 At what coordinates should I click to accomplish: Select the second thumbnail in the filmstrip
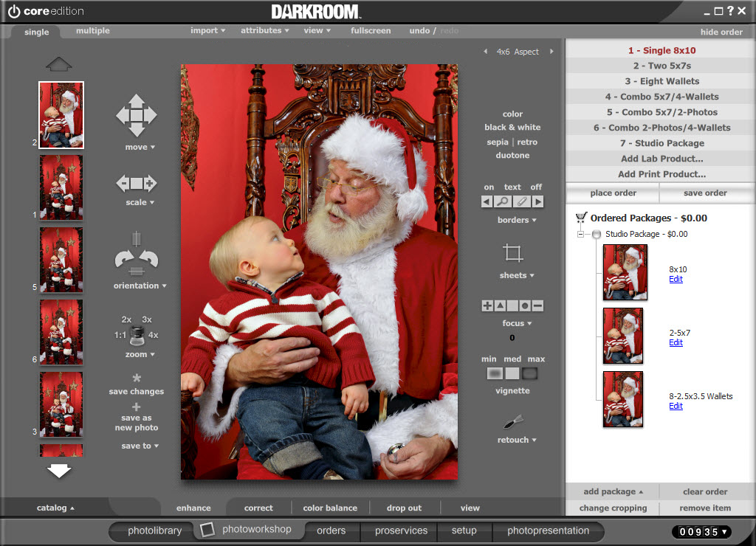tap(61, 187)
